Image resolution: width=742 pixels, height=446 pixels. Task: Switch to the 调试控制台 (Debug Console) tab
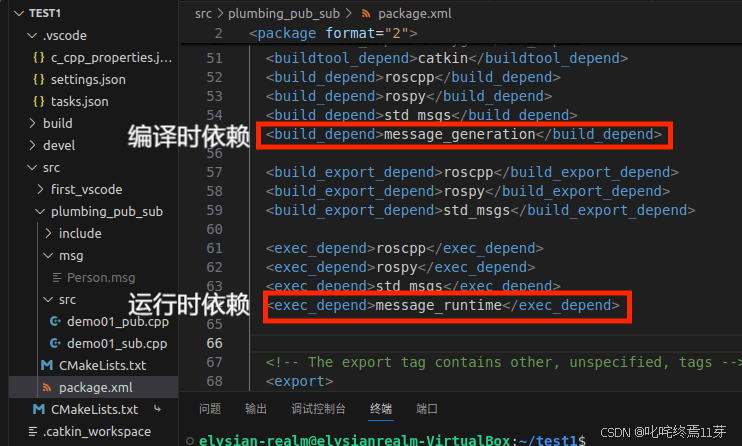pos(318,409)
